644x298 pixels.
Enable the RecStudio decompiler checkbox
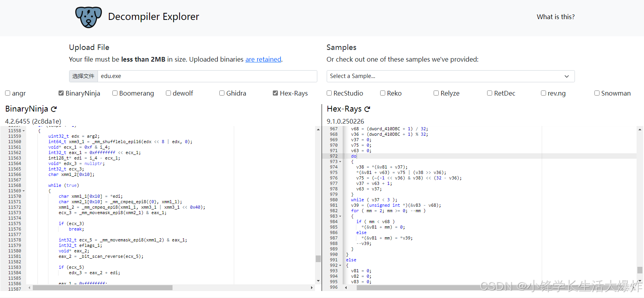coord(329,93)
